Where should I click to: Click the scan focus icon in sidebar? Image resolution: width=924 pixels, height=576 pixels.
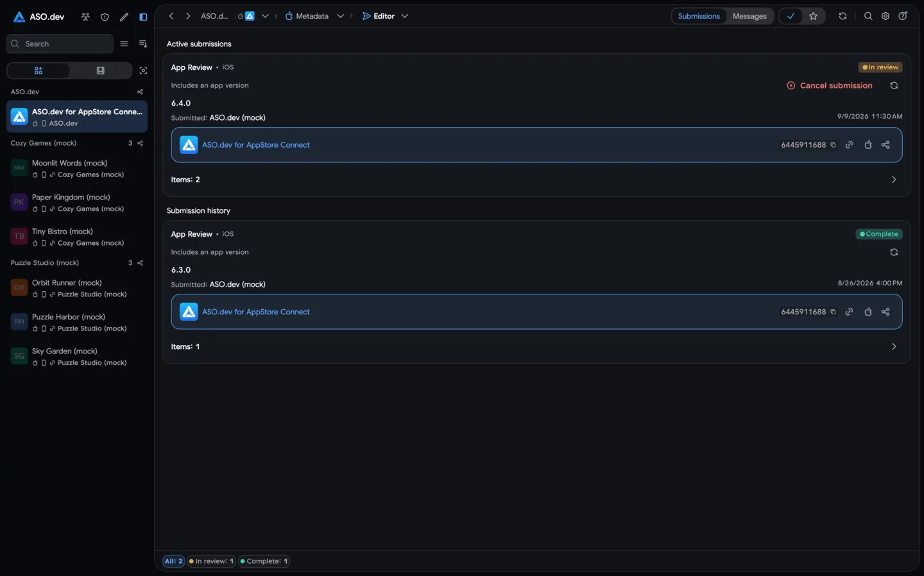pos(143,71)
